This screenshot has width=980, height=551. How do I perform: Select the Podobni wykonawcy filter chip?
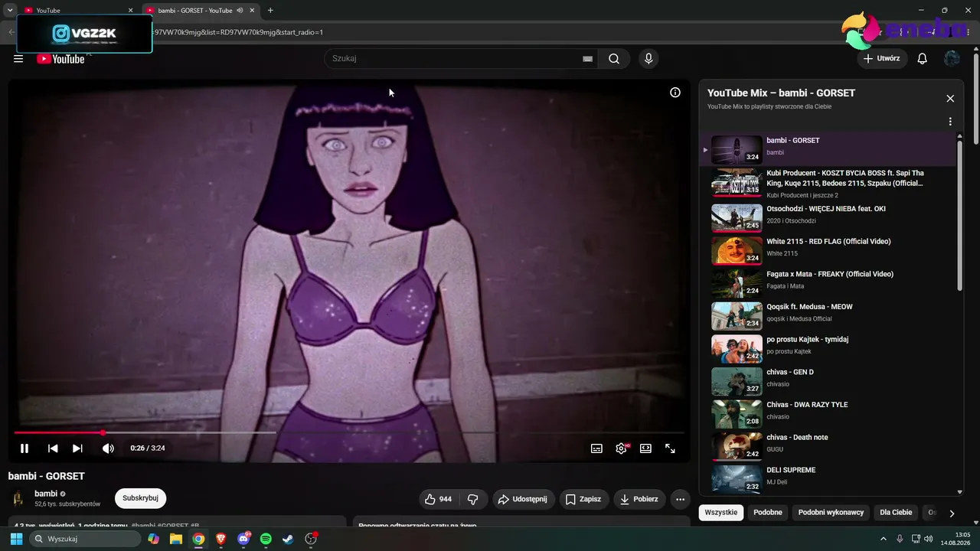pos(831,513)
